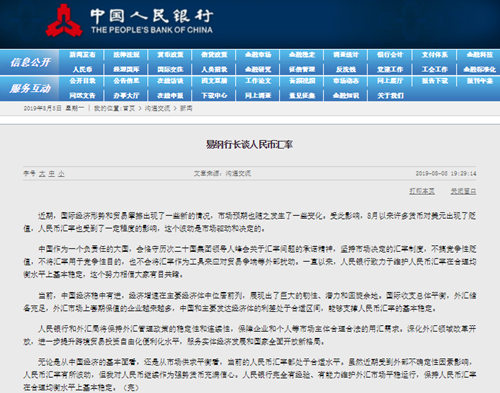This screenshot has width=500, height=393.
Task: Set font size to 中
Action: 52,173
